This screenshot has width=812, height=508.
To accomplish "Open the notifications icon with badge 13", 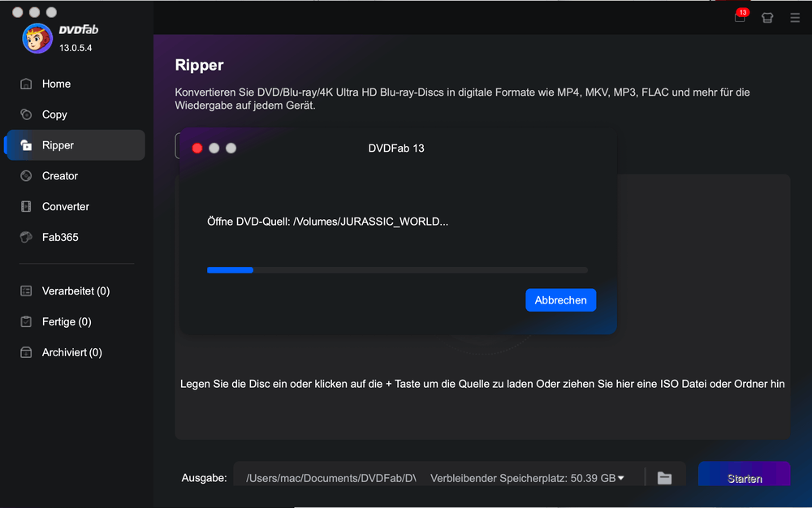I will [741, 16].
